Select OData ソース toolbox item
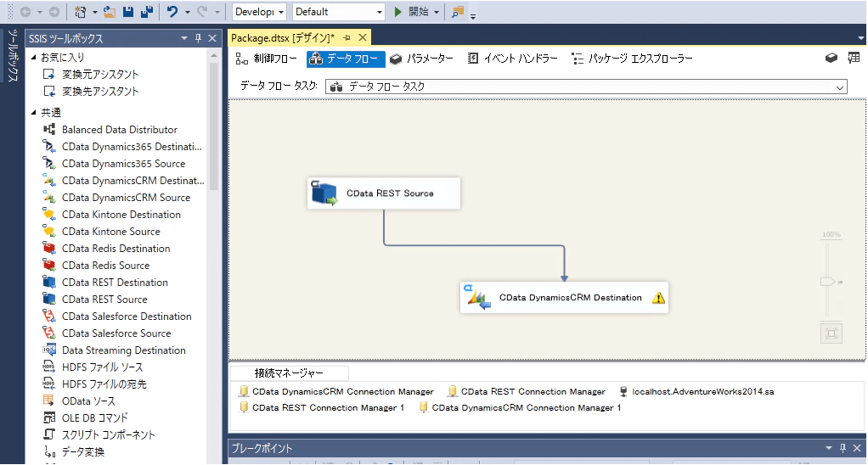This screenshot has height=465, width=868. 88,401
